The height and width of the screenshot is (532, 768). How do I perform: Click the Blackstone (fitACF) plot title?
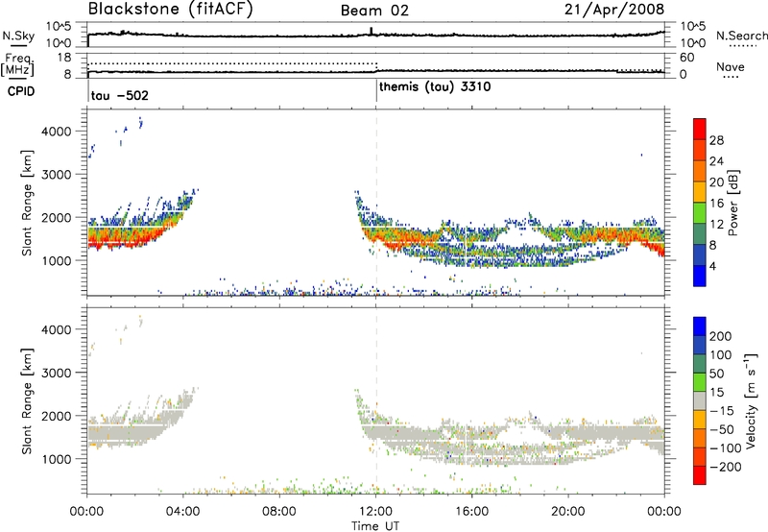tap(171, 10)
